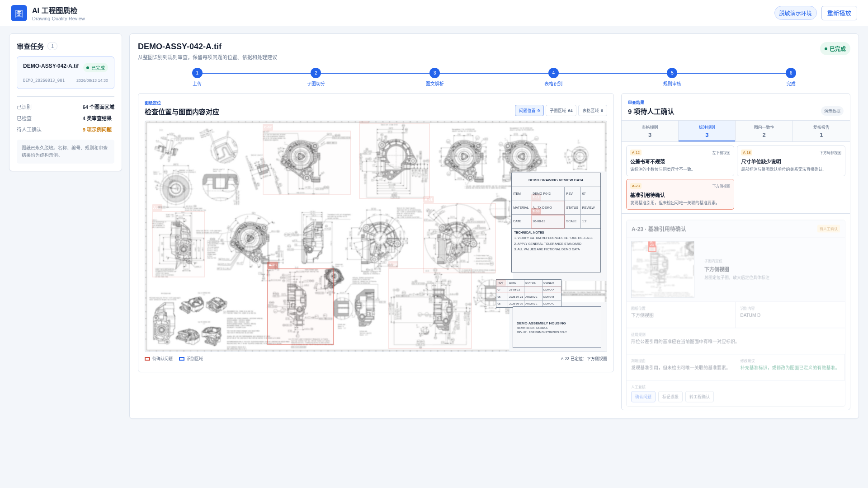The width and height of the screenshot is (868, 488).
Task: Open the A-18 尺寸单位缺少说明 issue card
Action: click(x=791, y=161)
